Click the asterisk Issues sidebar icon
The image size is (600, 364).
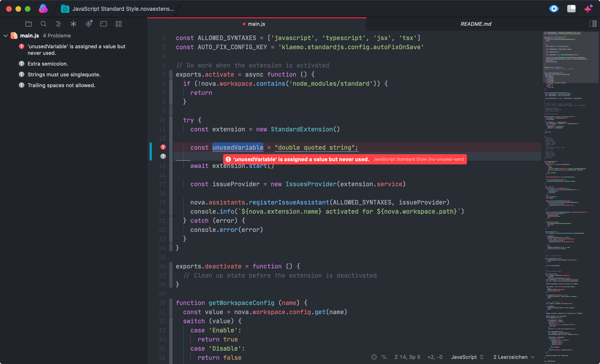73,24
